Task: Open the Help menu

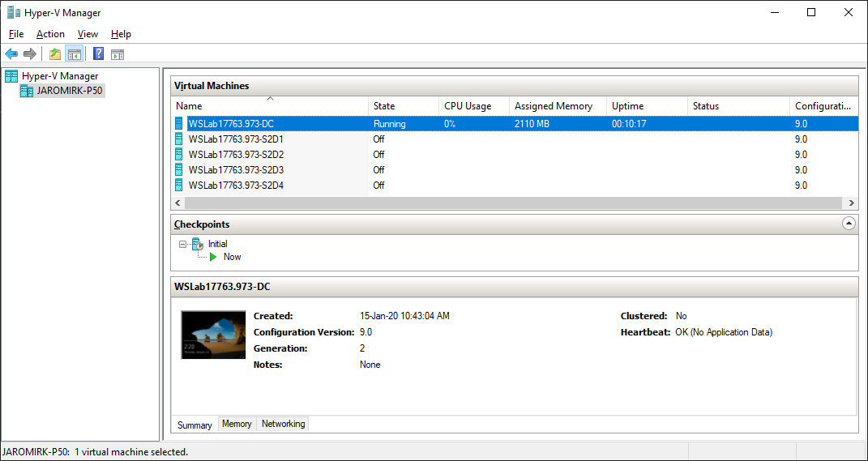Action: click(x=121, y=34)
